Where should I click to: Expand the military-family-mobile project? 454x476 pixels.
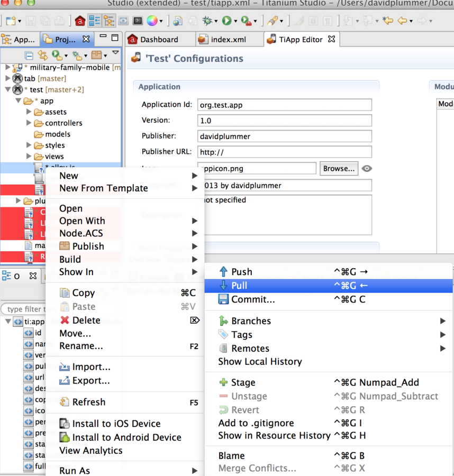[8, 67]
